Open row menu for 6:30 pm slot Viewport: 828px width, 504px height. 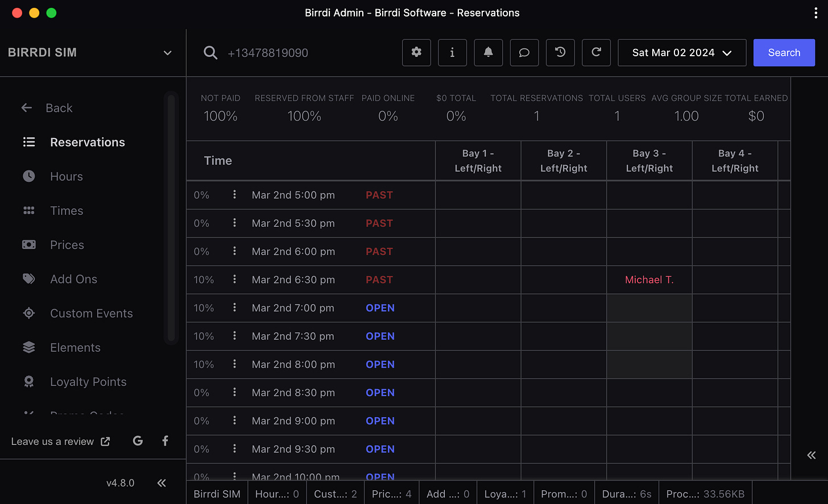pos(234,279)
